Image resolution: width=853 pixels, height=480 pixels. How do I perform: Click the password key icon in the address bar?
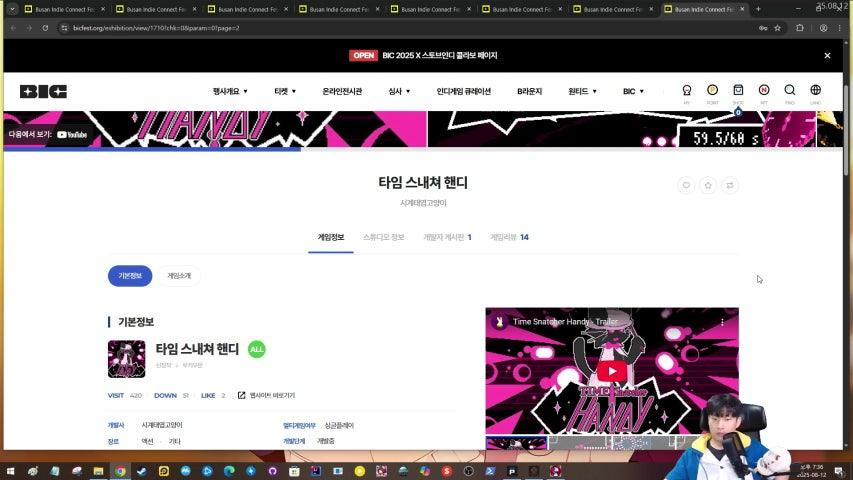[x=763, y=28]
